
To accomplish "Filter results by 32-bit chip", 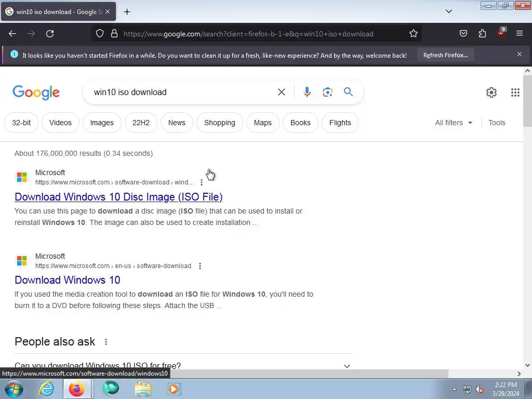I will point(21,123).
